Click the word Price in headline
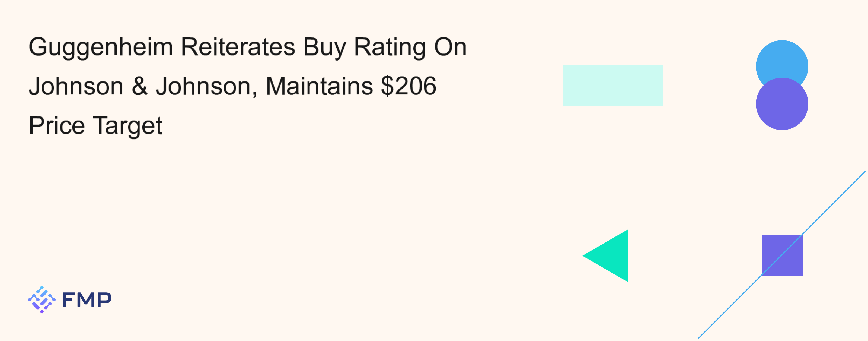The image size is (868, 341). tap(57, 125)
